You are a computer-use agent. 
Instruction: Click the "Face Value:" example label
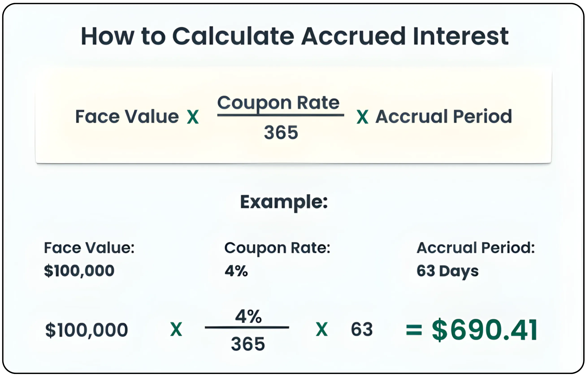pyautogui.click(x=89, y=248)
